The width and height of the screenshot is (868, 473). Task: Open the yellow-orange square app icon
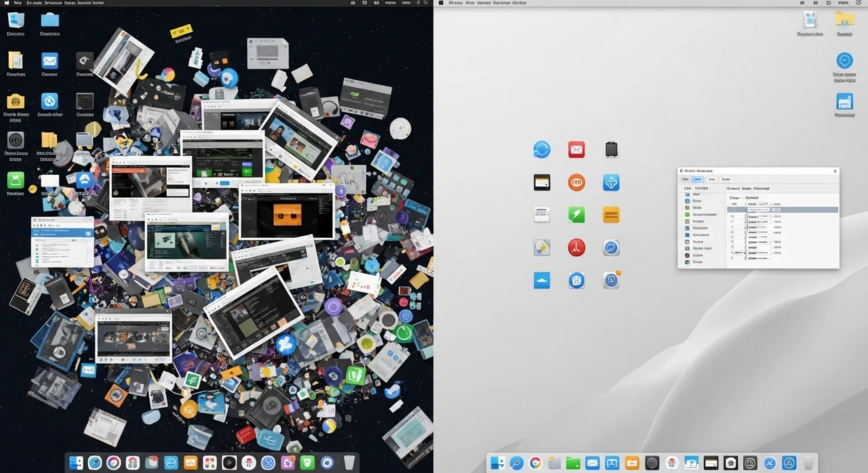(x=611, y=215)
